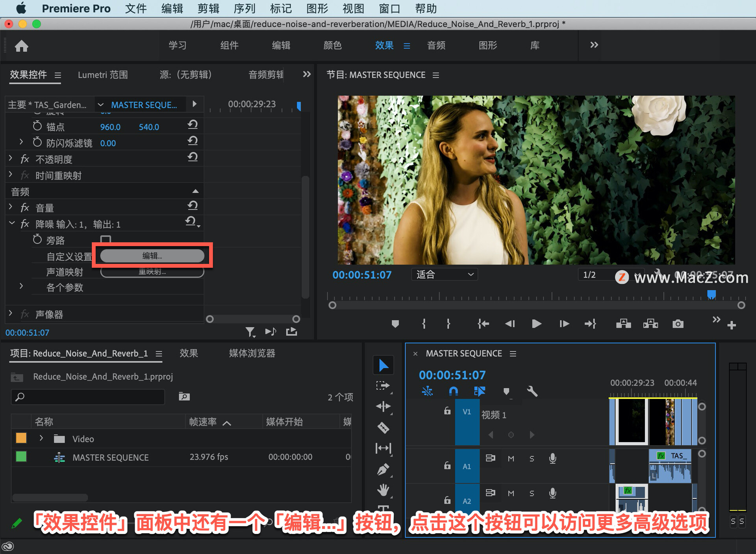This screenshot has height=554, width=756.
Task: Enable voice-over record on A1
Action: [553, 458]
